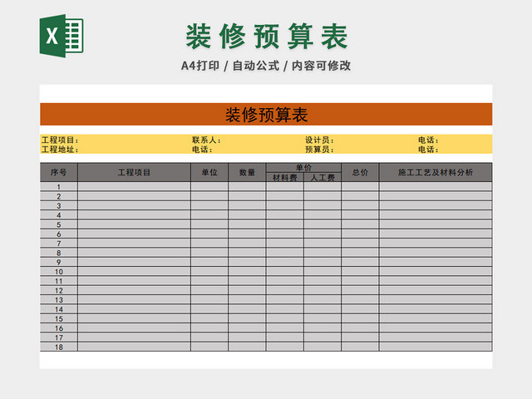The width and height of the screenshot is (532, 399).
Task: Select the orange 装修预算表 title banner
Action: point(266,115)
